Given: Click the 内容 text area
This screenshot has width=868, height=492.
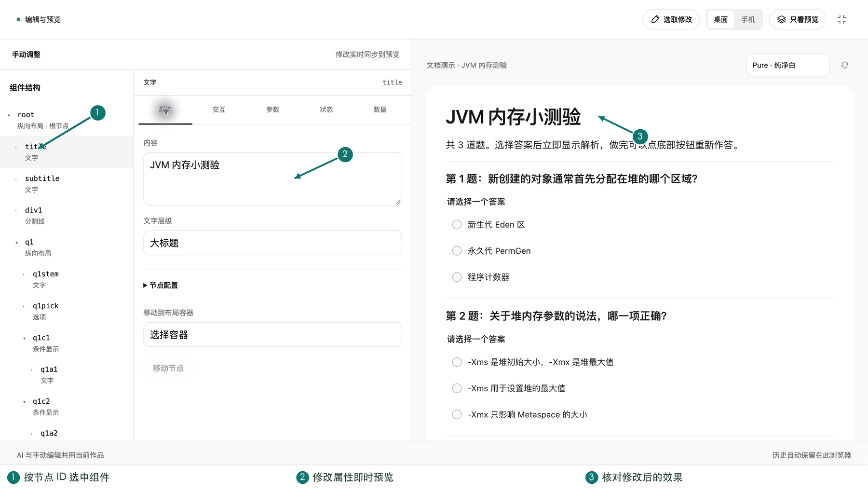Looking at the screenshot, I should pos(272,179).
